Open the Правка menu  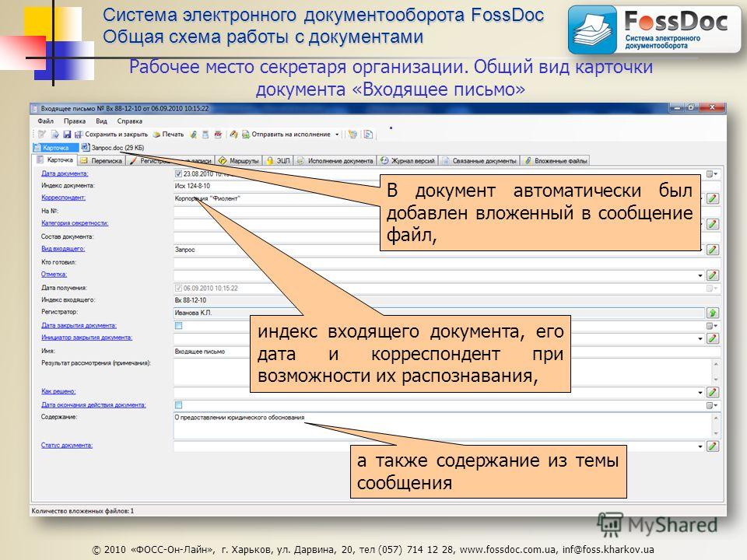point(75,121)
